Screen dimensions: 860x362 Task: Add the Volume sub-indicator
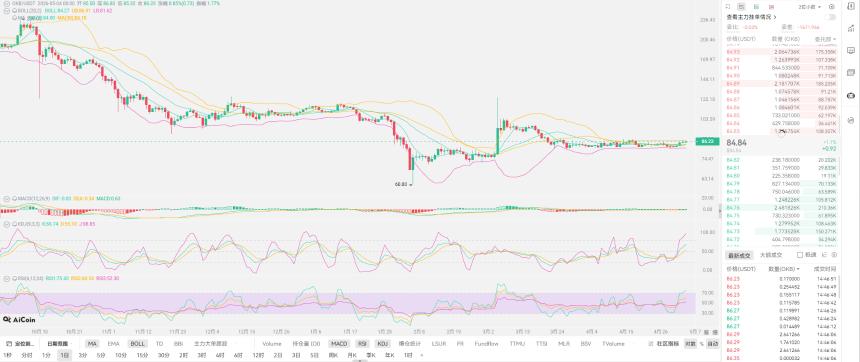click(x=272, y=344)
